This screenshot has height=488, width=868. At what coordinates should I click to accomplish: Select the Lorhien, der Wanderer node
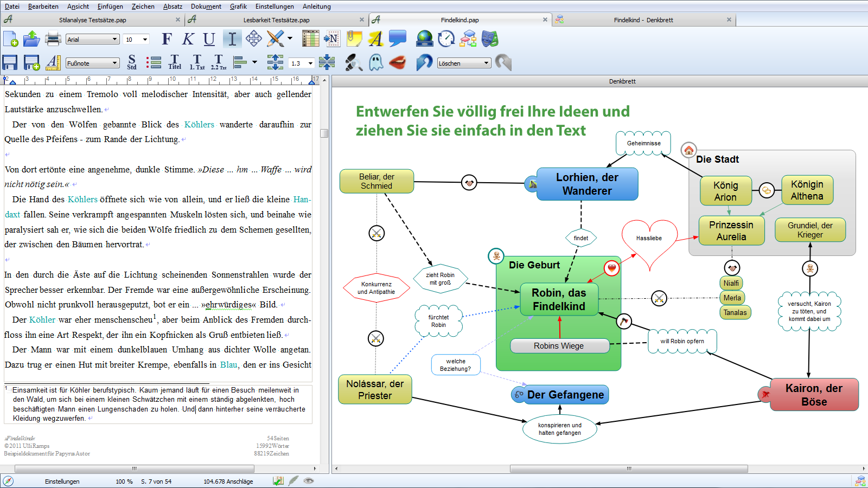587,184
